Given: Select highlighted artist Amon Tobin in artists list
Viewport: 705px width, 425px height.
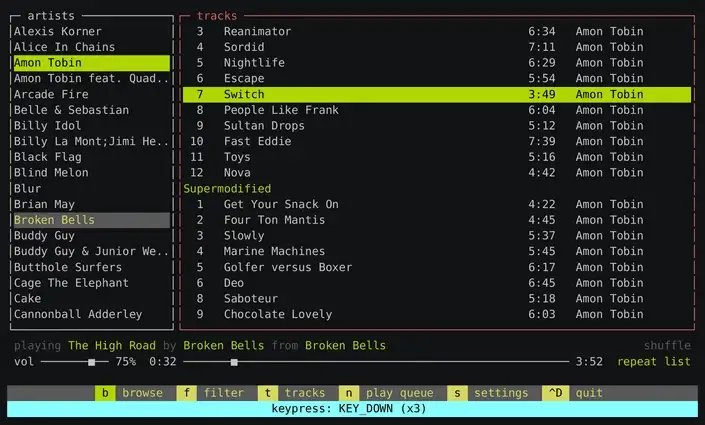Looking at the screenshot, I should tap(91, 63).
